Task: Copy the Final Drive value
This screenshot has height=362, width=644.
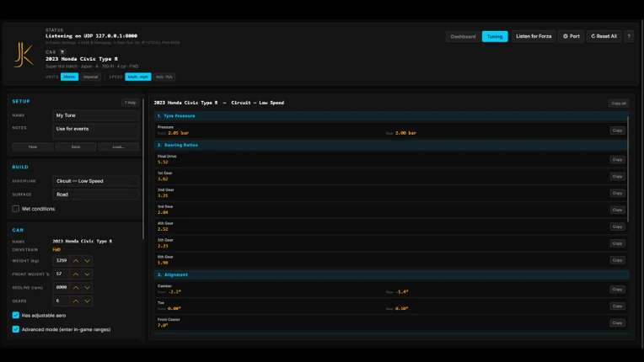Action: click(617, 159)
